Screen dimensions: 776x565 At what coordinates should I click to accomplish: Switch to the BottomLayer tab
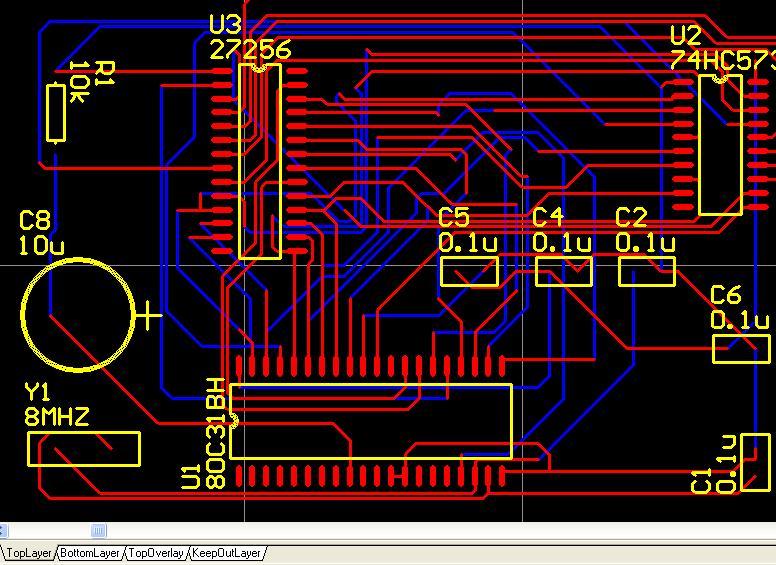(90, 553)
